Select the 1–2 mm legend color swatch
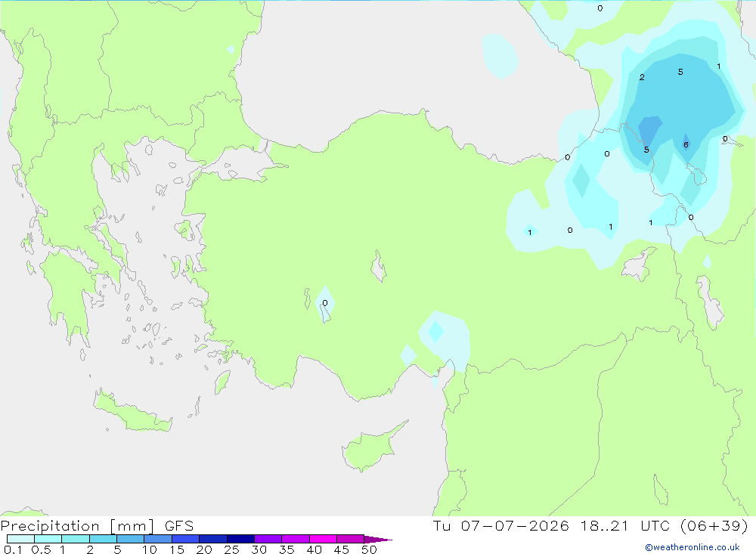Image resolution: width=756 pixels, height=554 pixels. point(75,539)
